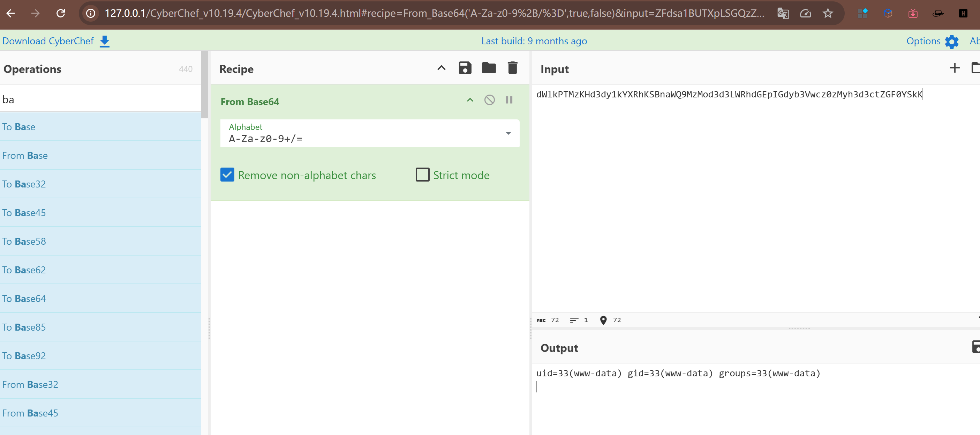Save output to file icon
Viewport: 980px width, 435px height.
coord(976,347)
